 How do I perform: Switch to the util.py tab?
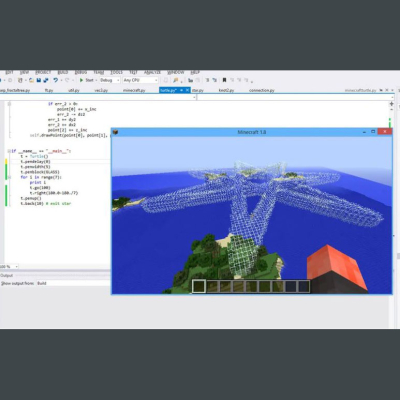[x=74, y=90]
